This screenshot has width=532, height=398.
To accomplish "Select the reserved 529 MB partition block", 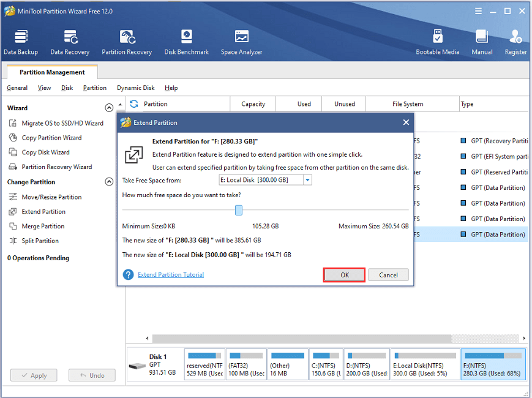I will (x=204, y=365).
